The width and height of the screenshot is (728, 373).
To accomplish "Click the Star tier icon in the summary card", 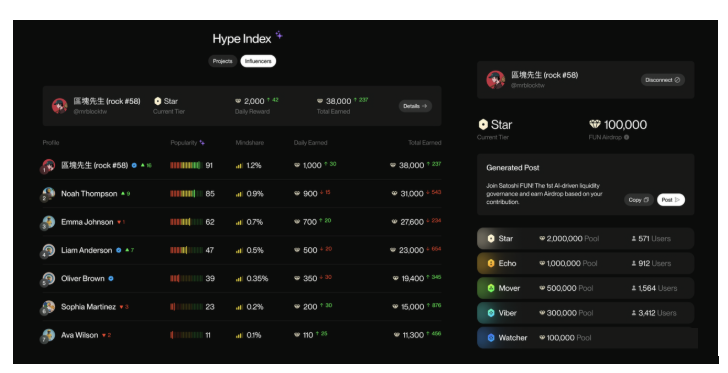I will pyautogui.click(x=157, y=101).
